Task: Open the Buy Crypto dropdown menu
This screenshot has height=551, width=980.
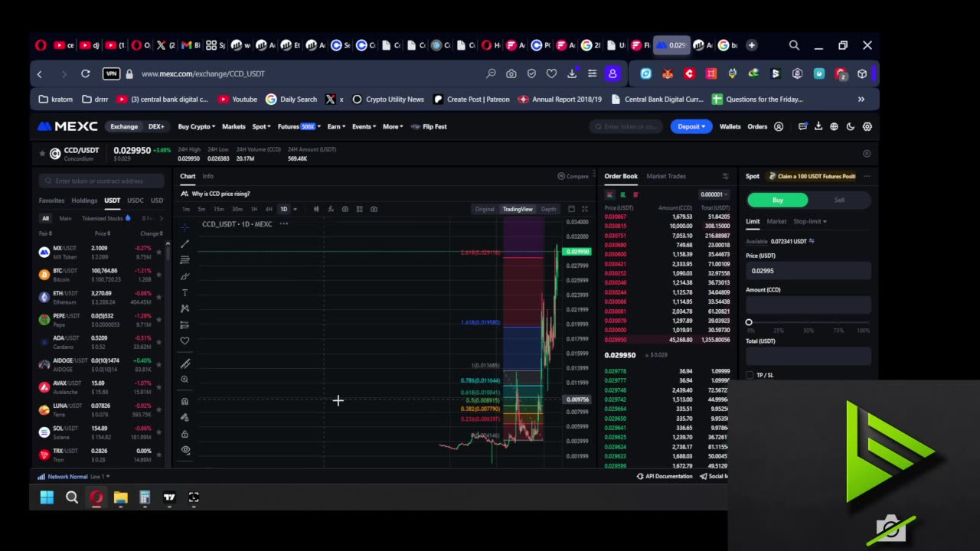Action: 197,126
